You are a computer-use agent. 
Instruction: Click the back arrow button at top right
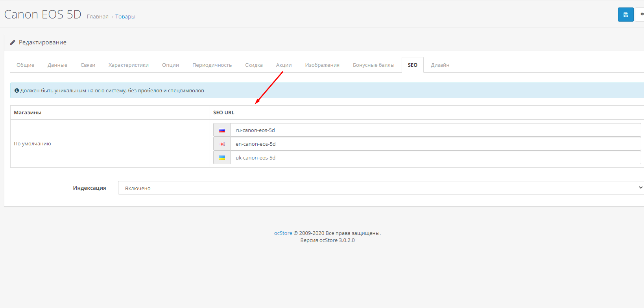click(x=641, y=15)
